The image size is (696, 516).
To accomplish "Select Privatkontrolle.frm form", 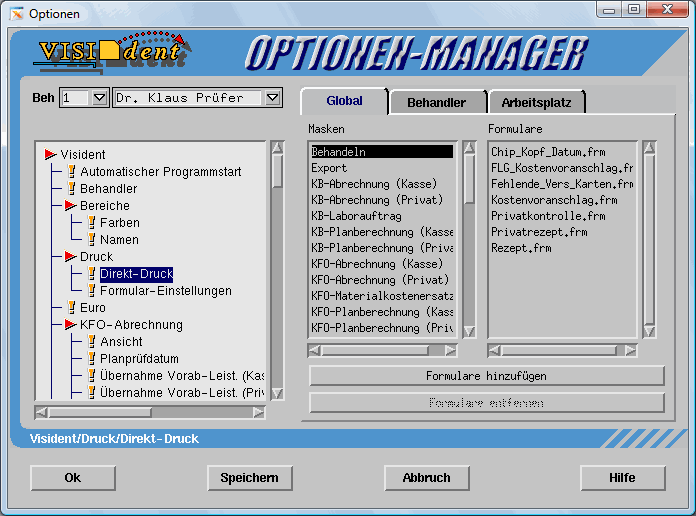I will [x=562, y=216].
